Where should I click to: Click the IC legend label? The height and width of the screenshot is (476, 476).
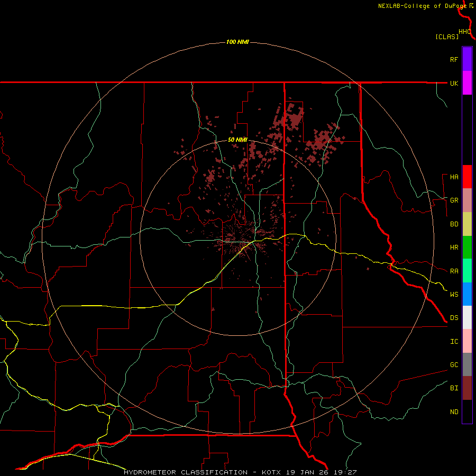point(454,342)
